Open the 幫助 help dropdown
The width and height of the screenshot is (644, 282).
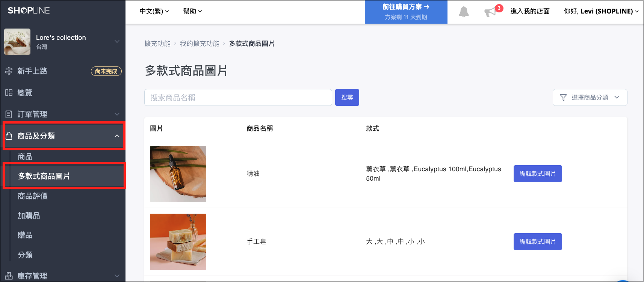point(192,11)
